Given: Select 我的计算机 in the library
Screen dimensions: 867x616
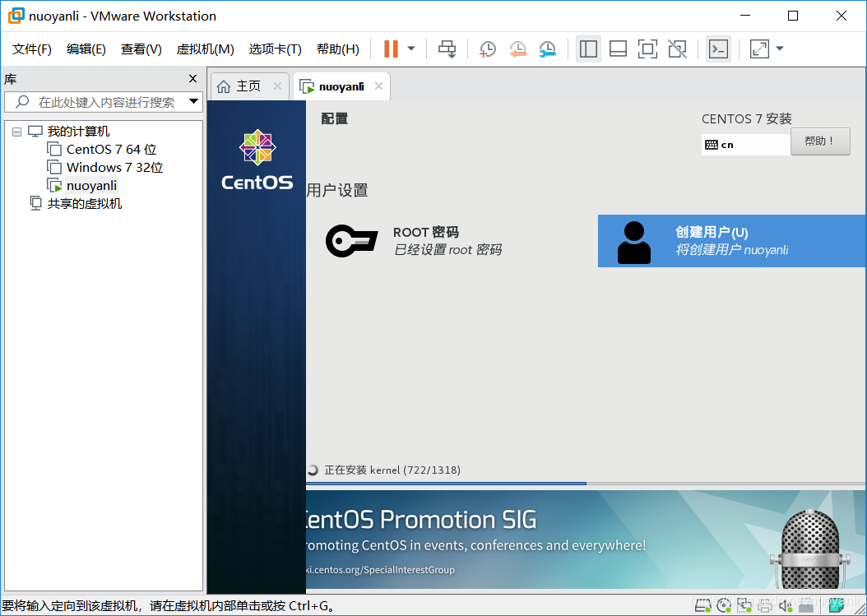Looking at the screenshot, I should click(78, 132).
